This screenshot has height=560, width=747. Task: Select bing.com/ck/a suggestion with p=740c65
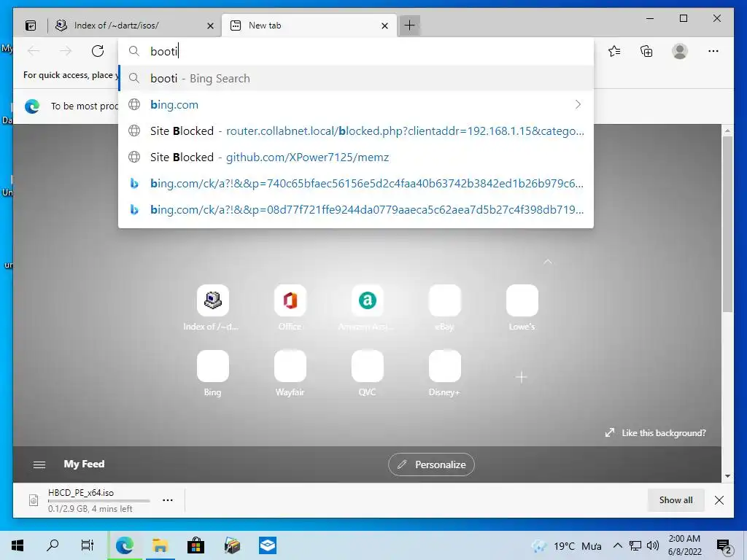[x=355, y=183]
